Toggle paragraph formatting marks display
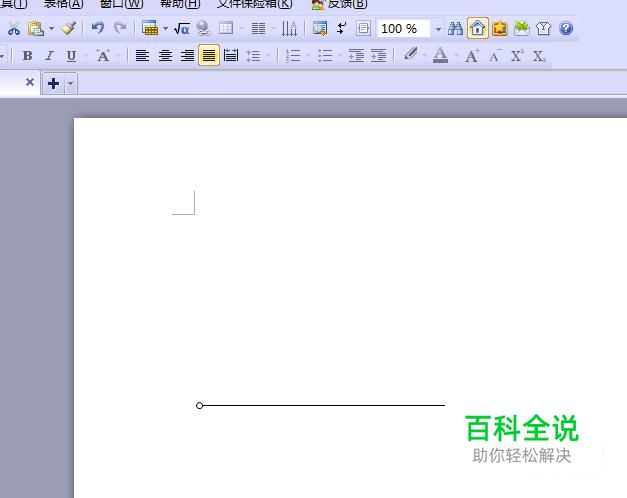The width and height of the screenshot is (627, 498). click(341, 28)
